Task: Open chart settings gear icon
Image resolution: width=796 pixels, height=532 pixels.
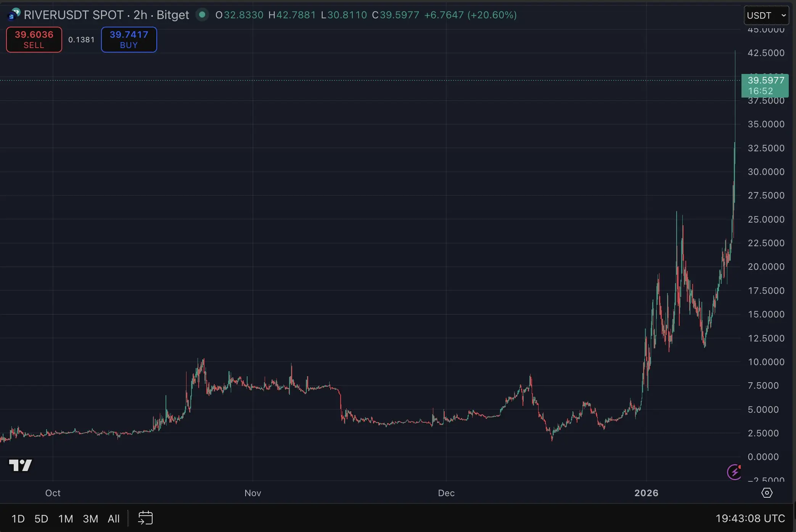Action: coord(767,493)
